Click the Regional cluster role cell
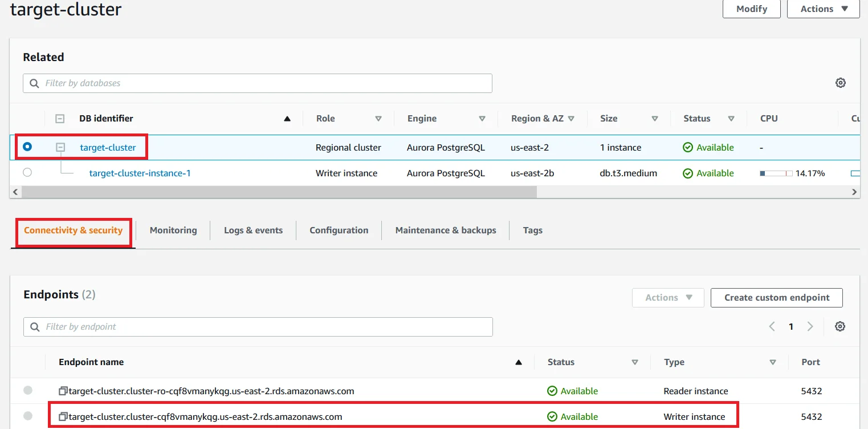 (348, 147)
